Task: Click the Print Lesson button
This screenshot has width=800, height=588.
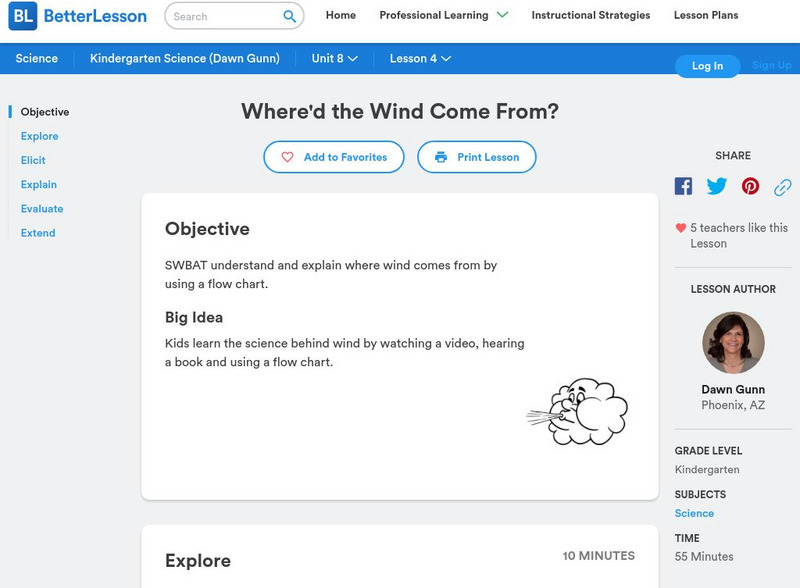Action: click(x=477, y=157)
